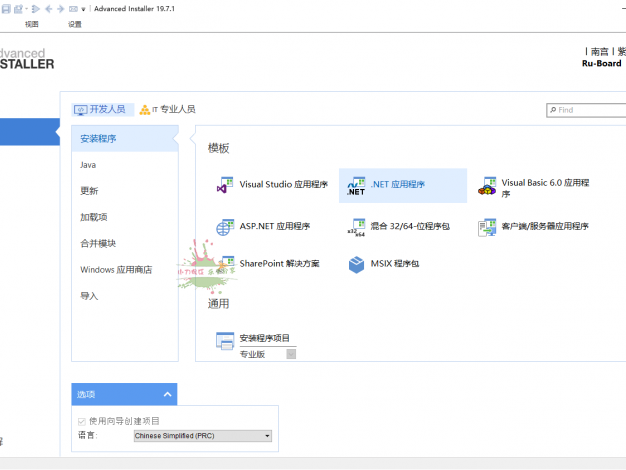
Task: Choose MSIX 程序包 label
Action: coord(394,264)
